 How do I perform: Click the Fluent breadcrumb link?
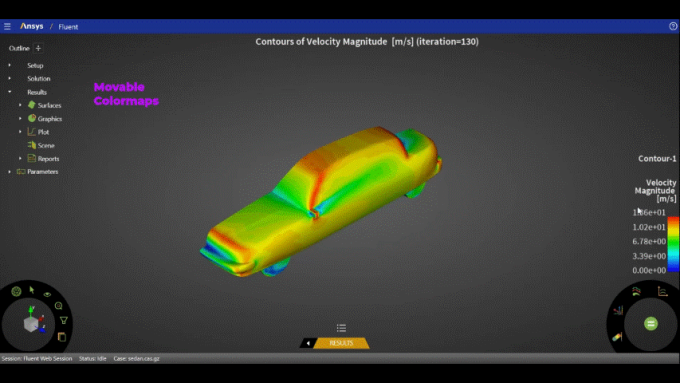[x=68, y=27]
